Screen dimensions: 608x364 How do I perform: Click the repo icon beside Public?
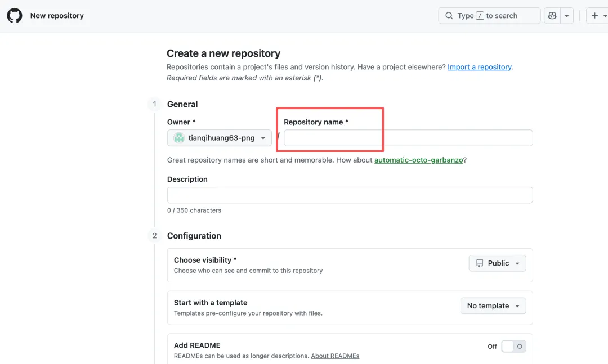point(480,263)
